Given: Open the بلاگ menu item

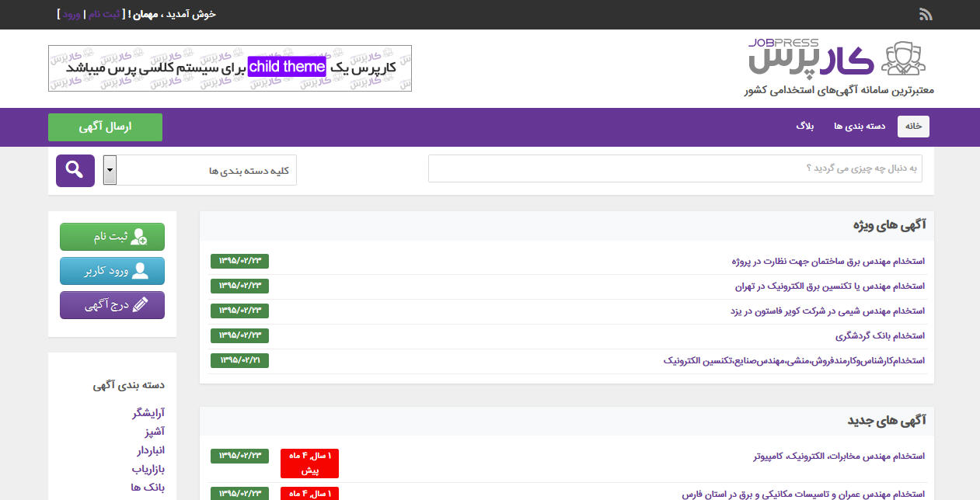Looking at the screenshot, I should coord(804,127).
